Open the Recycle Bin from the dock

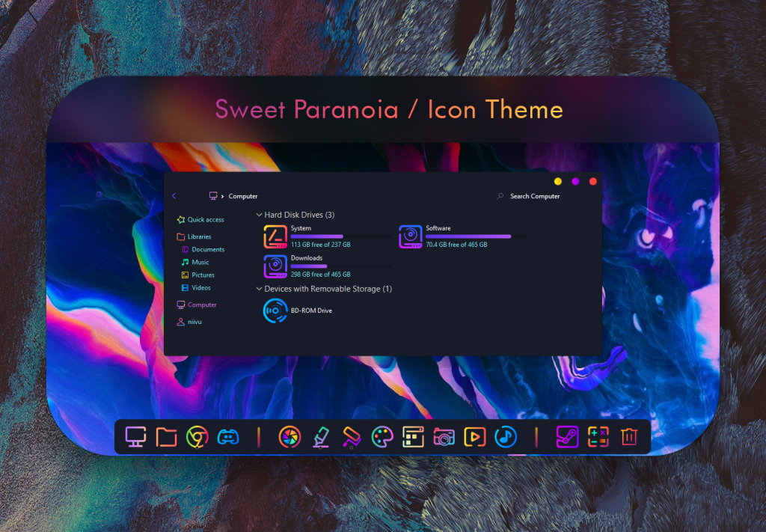coord(631,436)
